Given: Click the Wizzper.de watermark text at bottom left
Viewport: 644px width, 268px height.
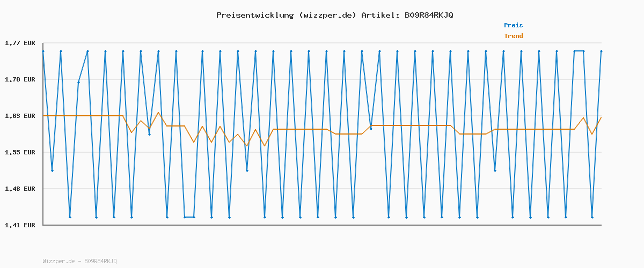Looking at the screenshot, I should tap(79, 262).
